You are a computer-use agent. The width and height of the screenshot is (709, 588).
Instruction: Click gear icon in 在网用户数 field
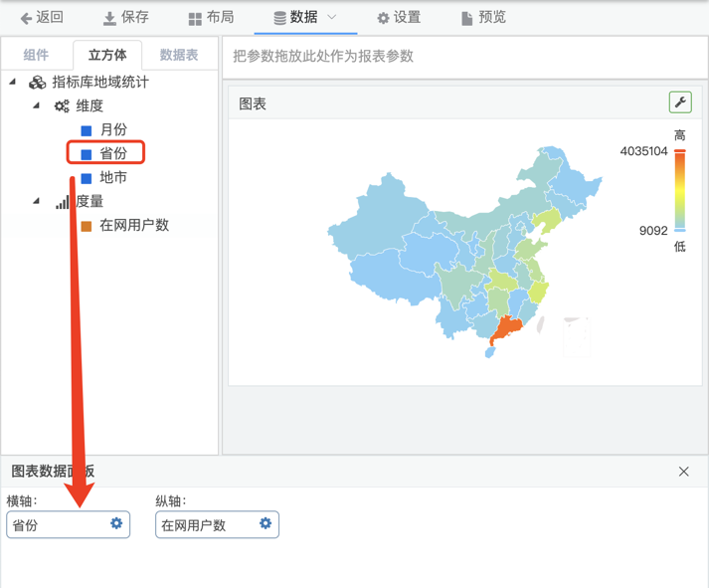[x=266, y=523]
